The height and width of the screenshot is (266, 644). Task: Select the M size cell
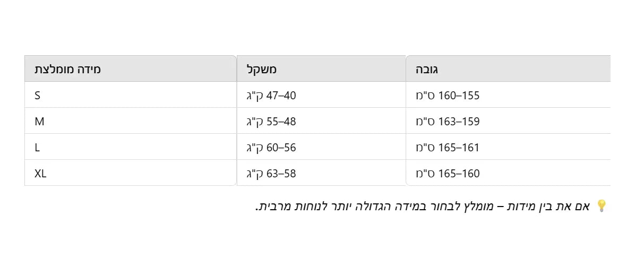[x=39, y=122]
